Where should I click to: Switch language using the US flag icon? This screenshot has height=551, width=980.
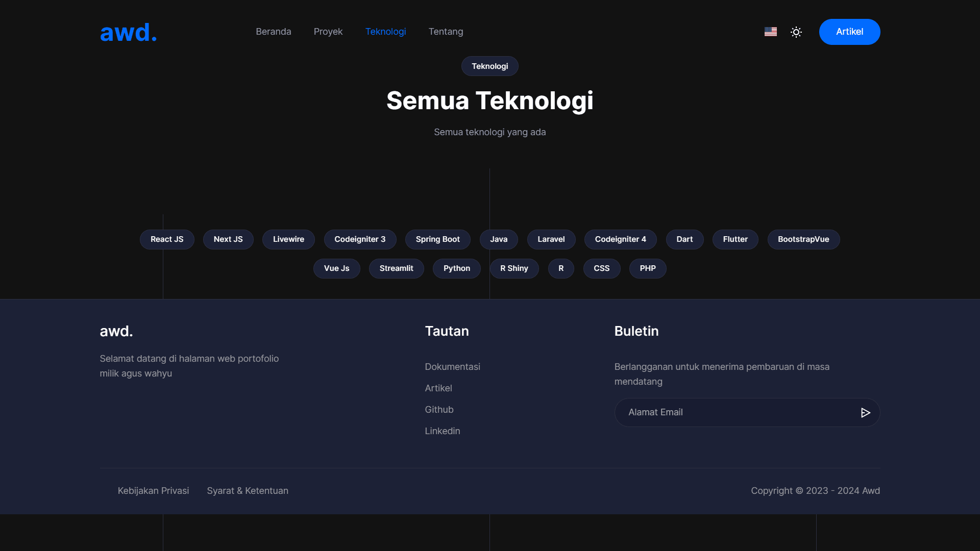771,32
